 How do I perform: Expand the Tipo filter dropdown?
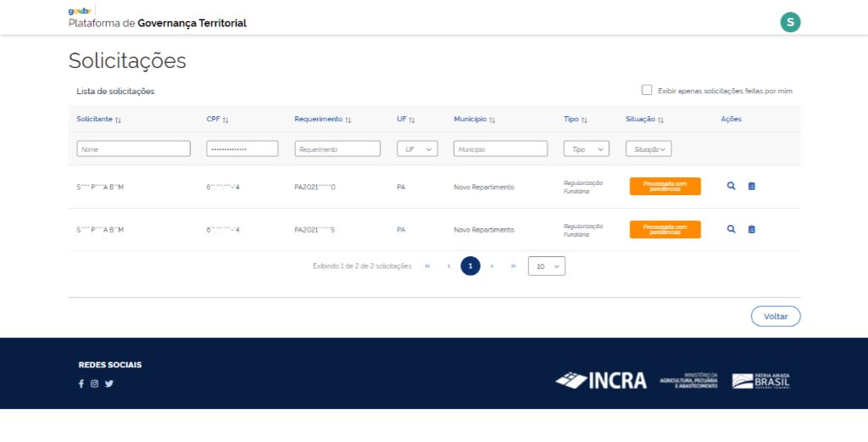pos(586,148)
